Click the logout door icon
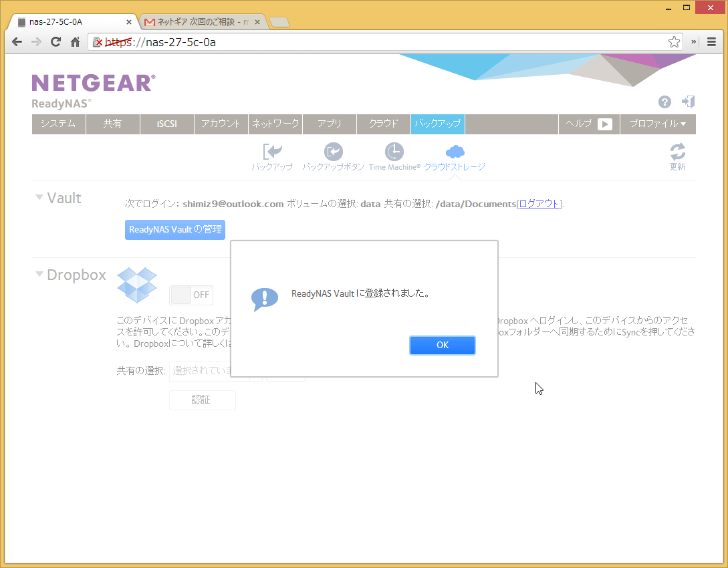Image resolution: width=728 pixels, height=568 pixels. pyautogui.click(x=688, y=102)
